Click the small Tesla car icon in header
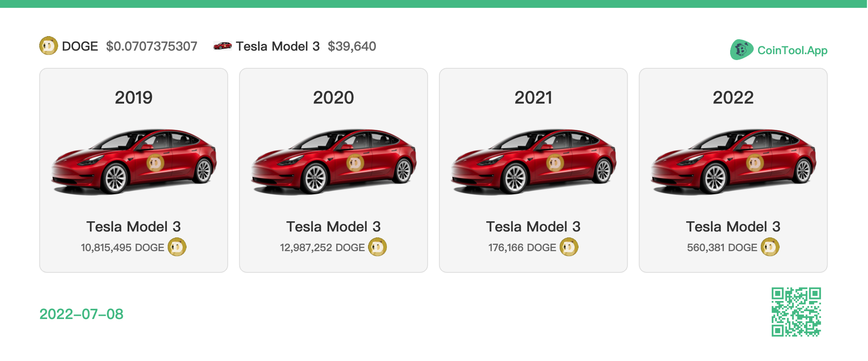This screenshot has width=868, height=361. pyautogui.click(x=222, y=46)
